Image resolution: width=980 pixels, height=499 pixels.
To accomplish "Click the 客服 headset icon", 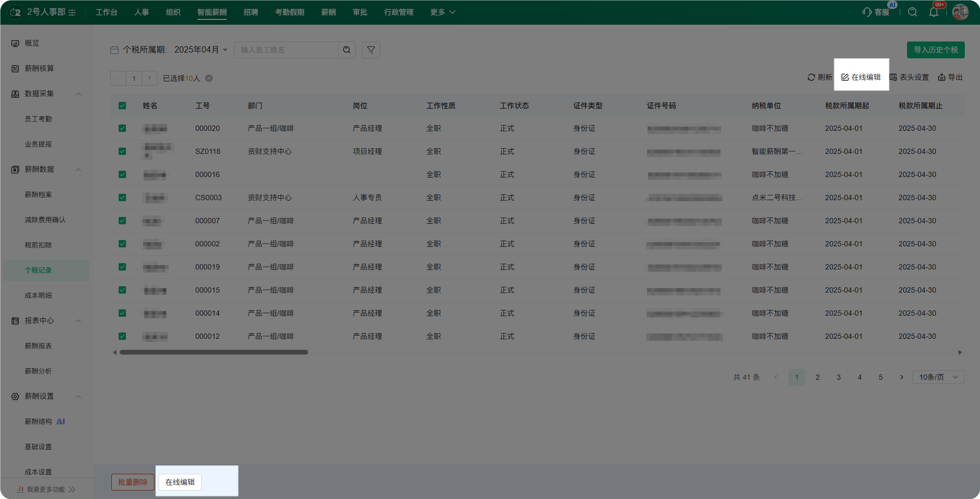I will pos(867,12).
